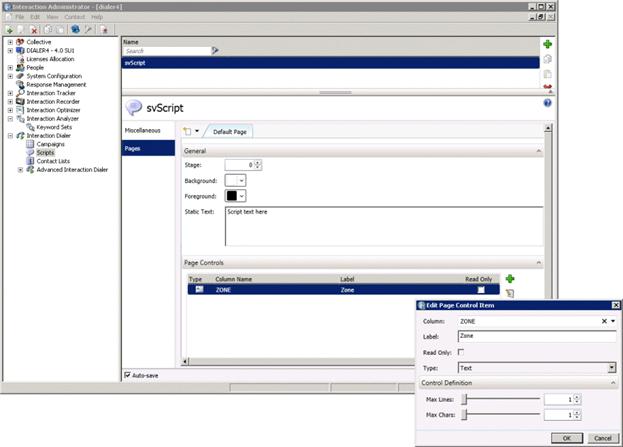The image size is (623, 447).
Task: Click green plus to add page control
Action: pyautogui.click(x=510, y=279)
